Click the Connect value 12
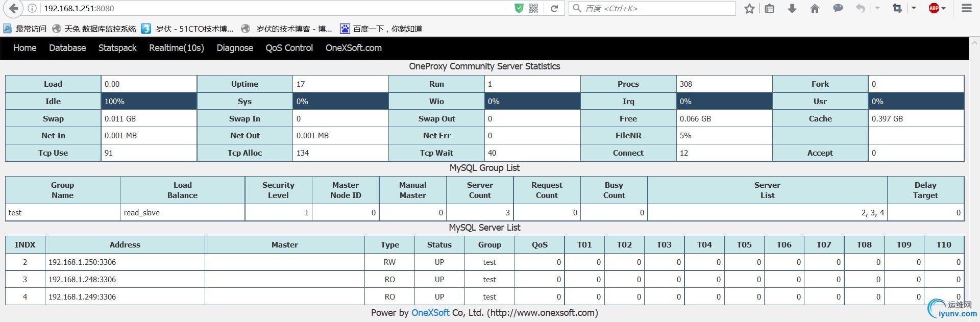Screen dimensions: 980x322 684,153
